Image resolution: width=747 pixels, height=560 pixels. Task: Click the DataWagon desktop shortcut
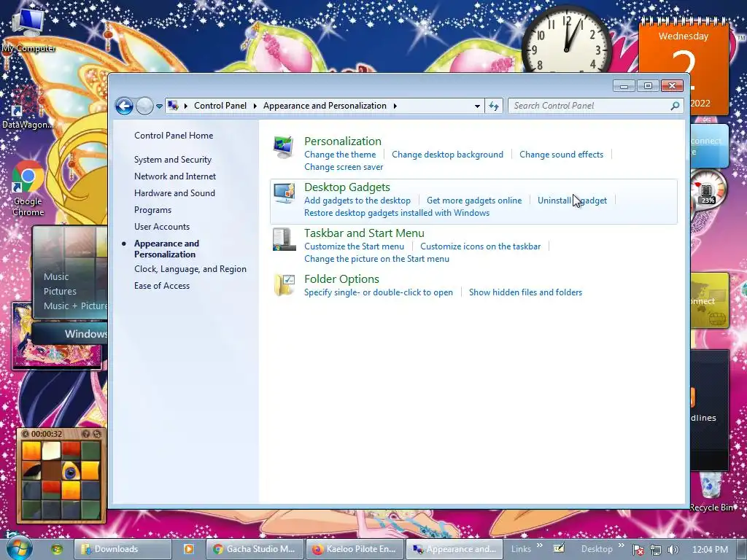(x=26, y=109)
